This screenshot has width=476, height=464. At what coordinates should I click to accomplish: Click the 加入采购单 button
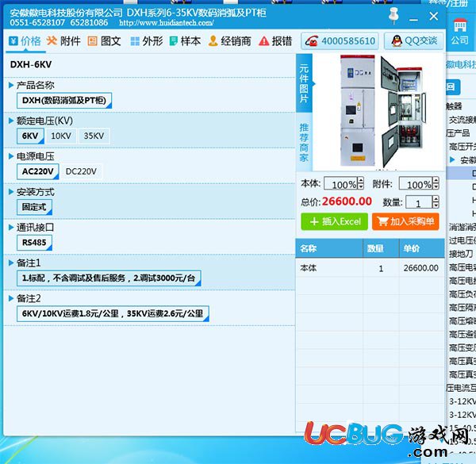point(405,221)
